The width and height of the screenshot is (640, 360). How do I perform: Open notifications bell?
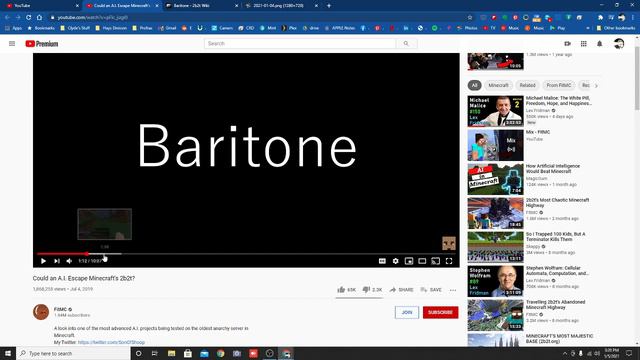tap(600, 44)
